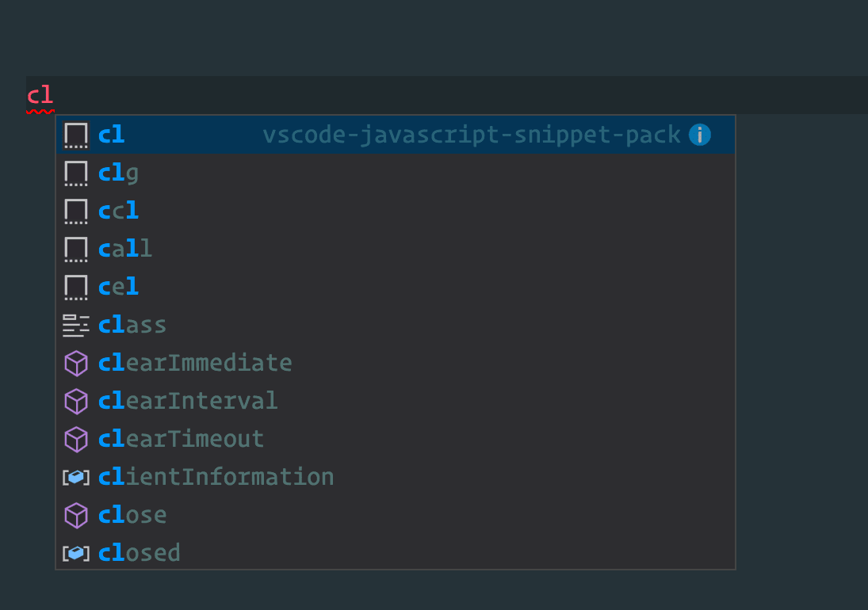Screen dimensions: 868x610
Task: Click method cube icon beside clearTimeout
Action: click(76, 439)
